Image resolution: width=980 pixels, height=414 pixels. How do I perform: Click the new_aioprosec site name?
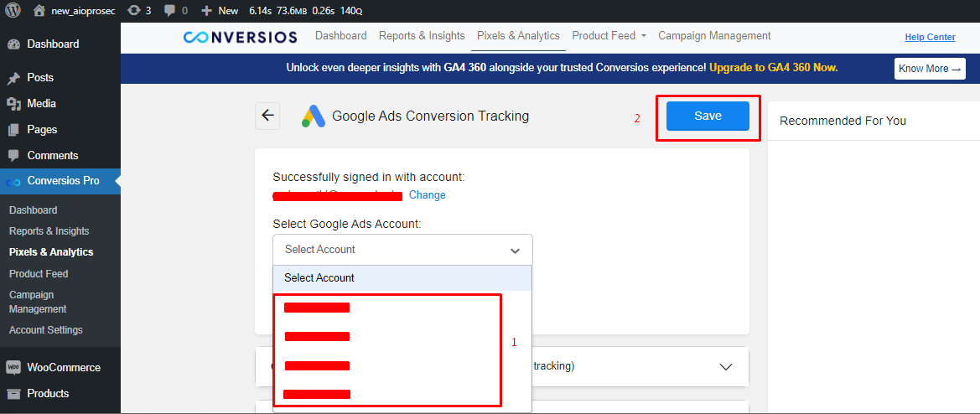[x=84, y=11]
